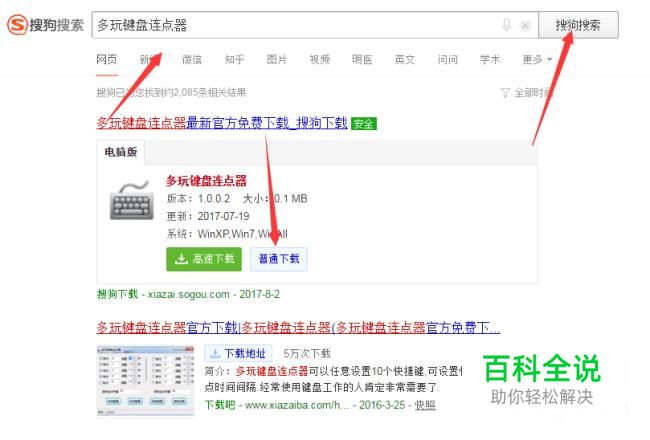
Task: Click the red 多玩键盘连点器 software title
Action: pos(206,181)
